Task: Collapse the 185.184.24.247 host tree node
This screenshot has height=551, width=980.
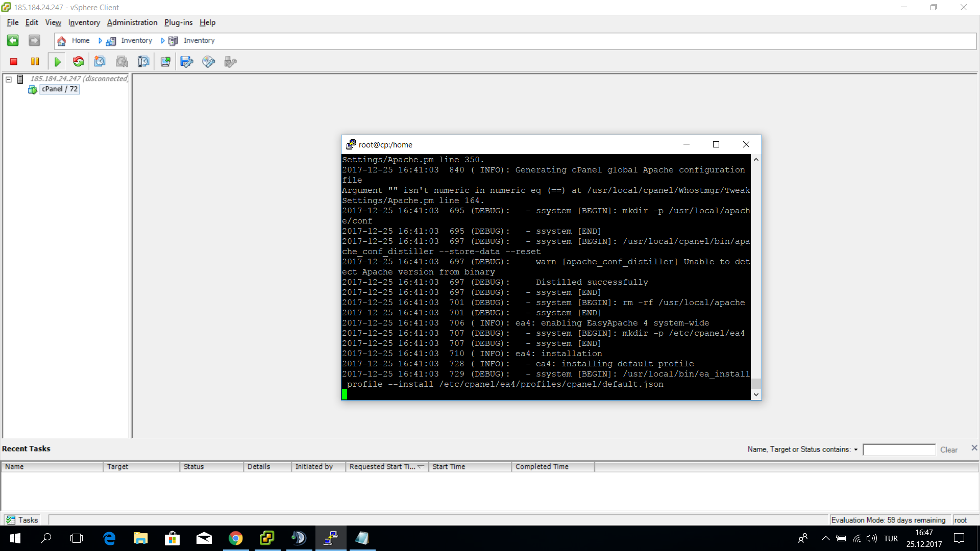Action: pos(9,79)
